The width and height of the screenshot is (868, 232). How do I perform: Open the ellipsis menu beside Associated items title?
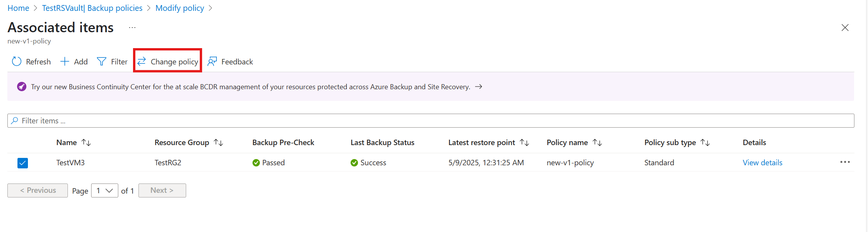(132, 28)
